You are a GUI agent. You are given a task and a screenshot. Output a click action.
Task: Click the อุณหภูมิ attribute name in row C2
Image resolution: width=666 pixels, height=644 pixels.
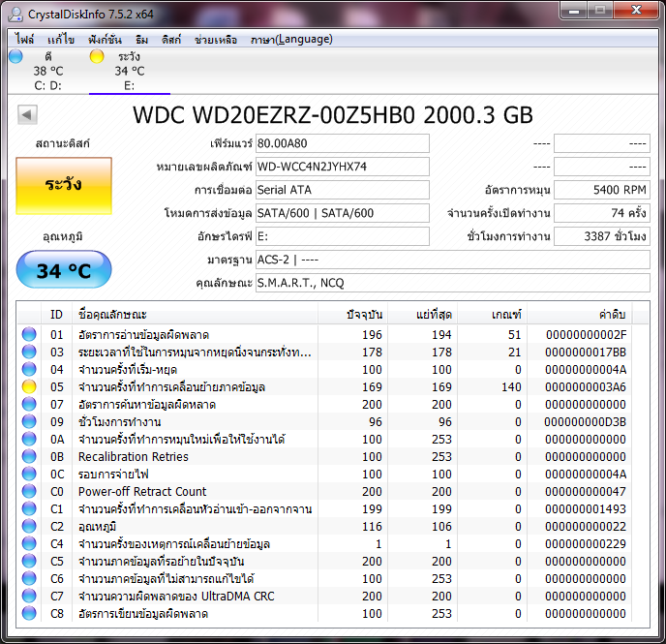pos(97,526)
